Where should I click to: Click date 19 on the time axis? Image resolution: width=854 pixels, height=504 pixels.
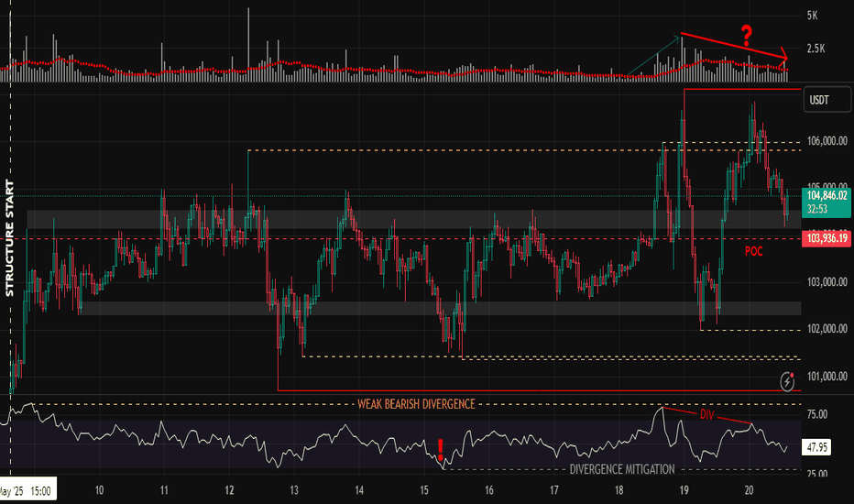point(684,490)
